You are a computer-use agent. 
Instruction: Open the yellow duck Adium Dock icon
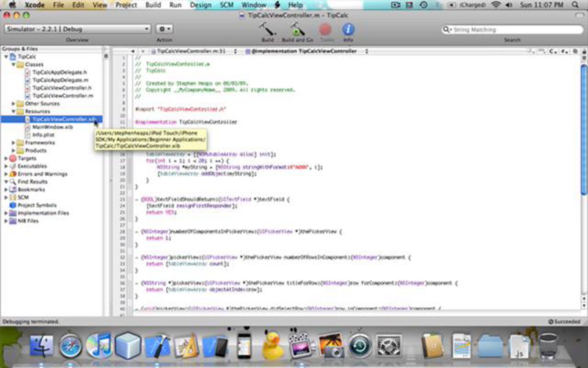[x=273, y=346]
